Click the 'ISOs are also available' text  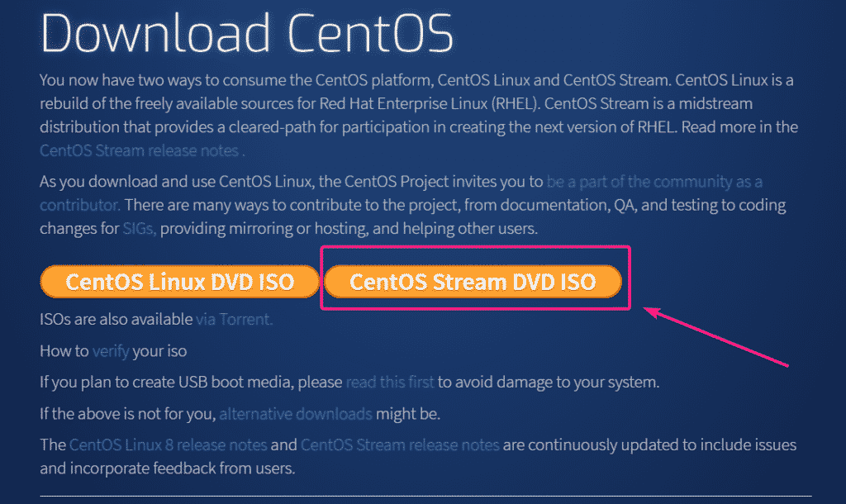[116, 318]
